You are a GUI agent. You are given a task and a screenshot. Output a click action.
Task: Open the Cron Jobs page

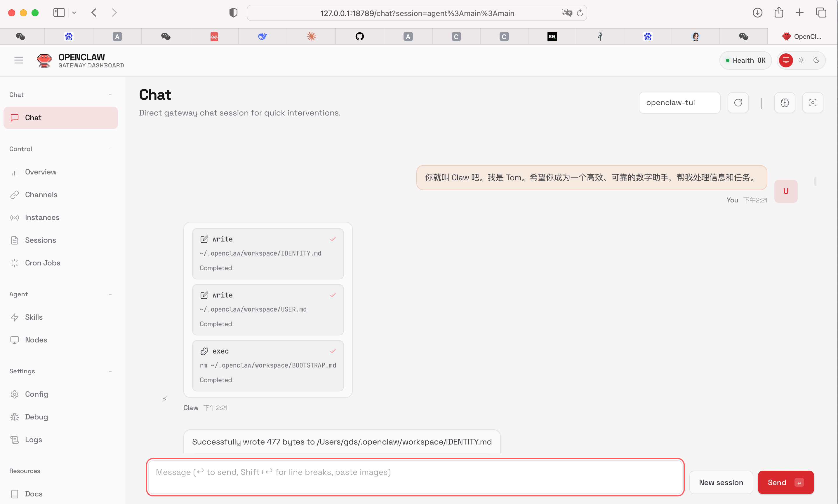(43, 263)
